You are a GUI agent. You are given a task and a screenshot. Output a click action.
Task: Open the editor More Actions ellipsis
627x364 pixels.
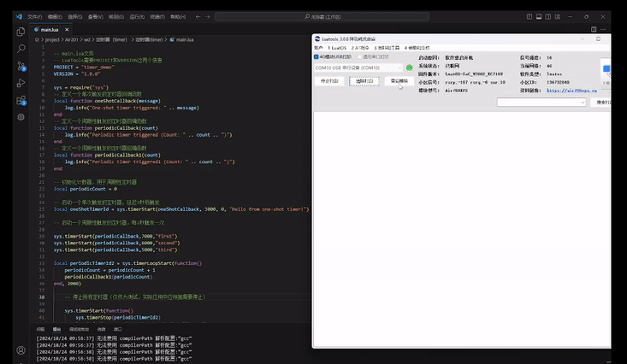click(x=603, y=30)
